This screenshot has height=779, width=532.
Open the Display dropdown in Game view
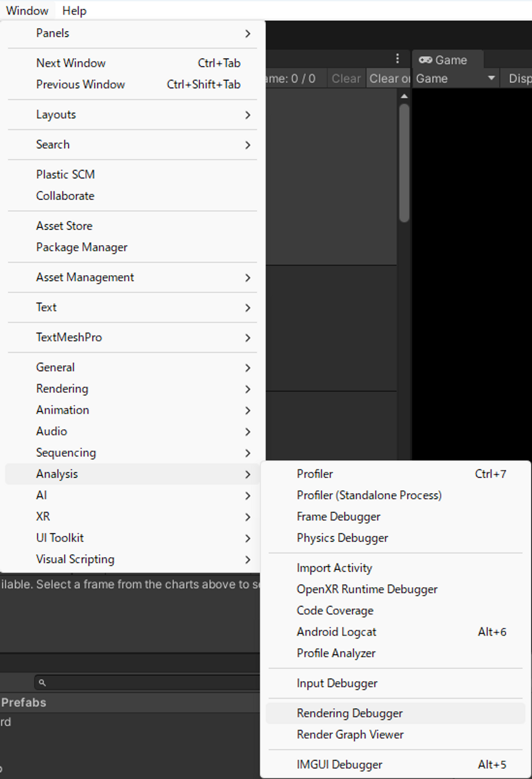(x=517, y=78)
